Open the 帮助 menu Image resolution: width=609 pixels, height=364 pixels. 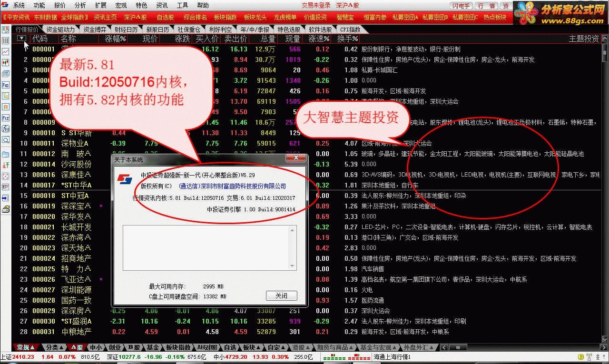(x=203, y=6)
